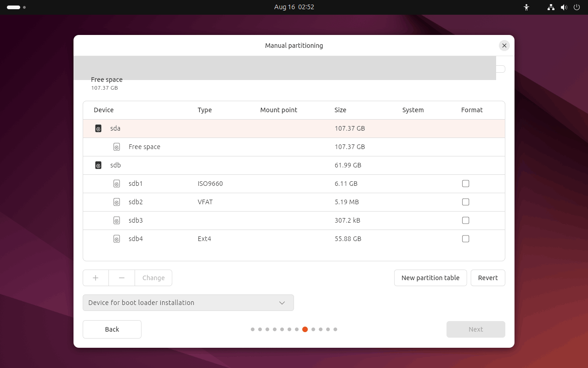Screen dimensions: 588x368
Task: Click the Free space disk usage bar
Action: 285,68
